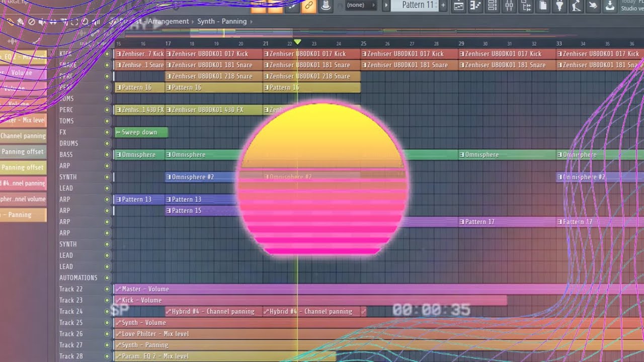The height and width of the screenshot is (362, 644).
Task: Expand breadcrumb arrow after Arrangement
Action: pyautogui.click(x=193, y=22)
